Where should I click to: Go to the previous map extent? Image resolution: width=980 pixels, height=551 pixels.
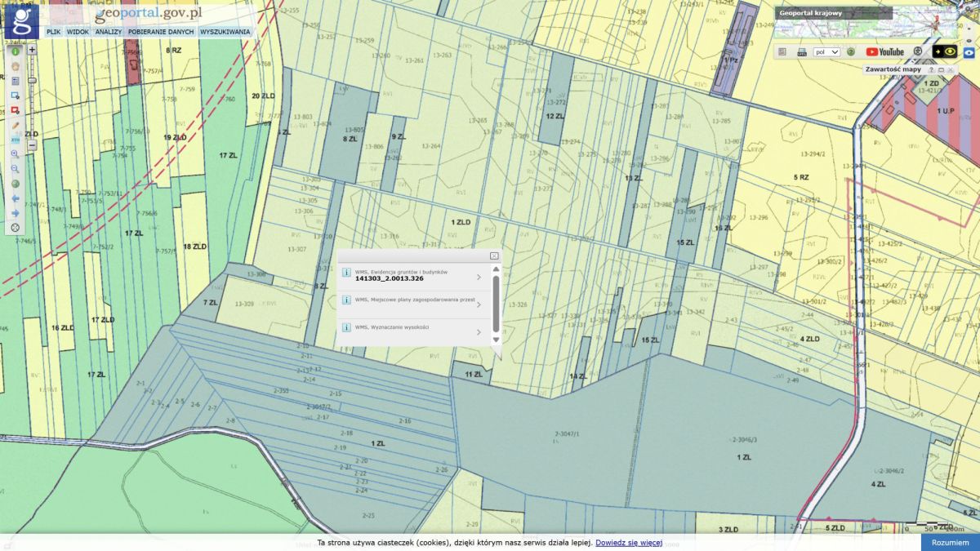(15, 198)
